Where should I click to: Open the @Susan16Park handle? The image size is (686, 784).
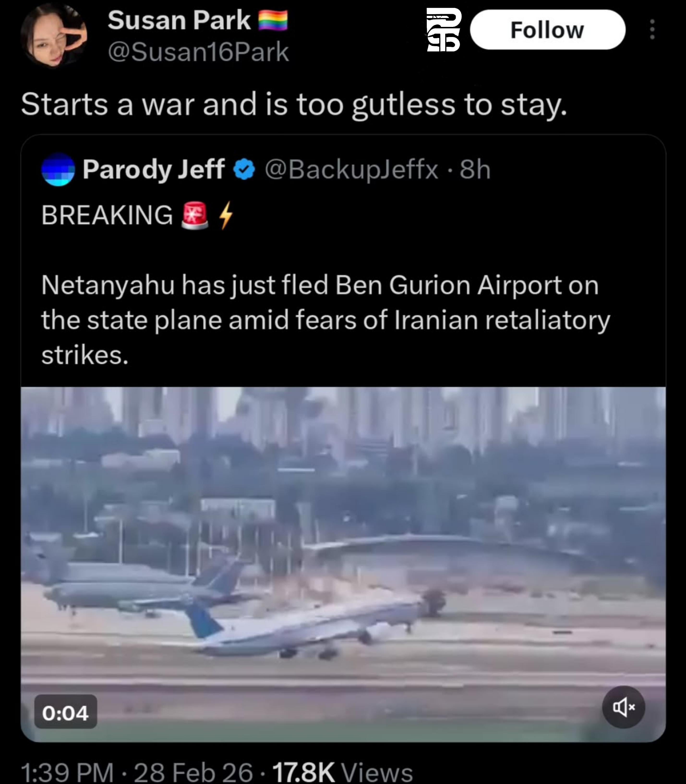(198, 52)
